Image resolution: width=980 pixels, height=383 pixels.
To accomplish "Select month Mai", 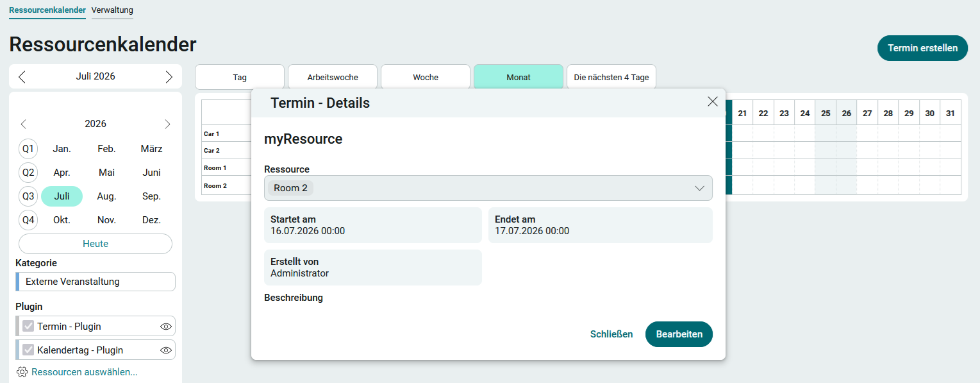I will click(106, 173).
